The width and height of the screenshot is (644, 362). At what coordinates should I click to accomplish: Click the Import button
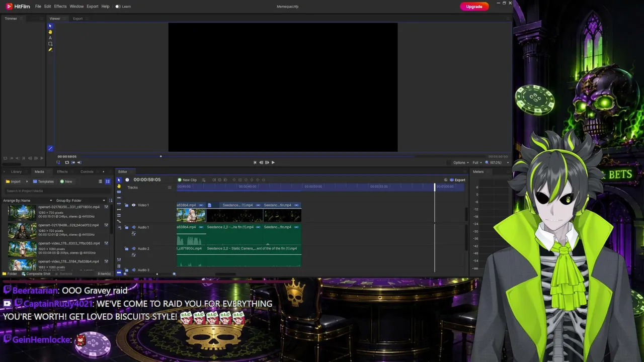click(13, 182)
